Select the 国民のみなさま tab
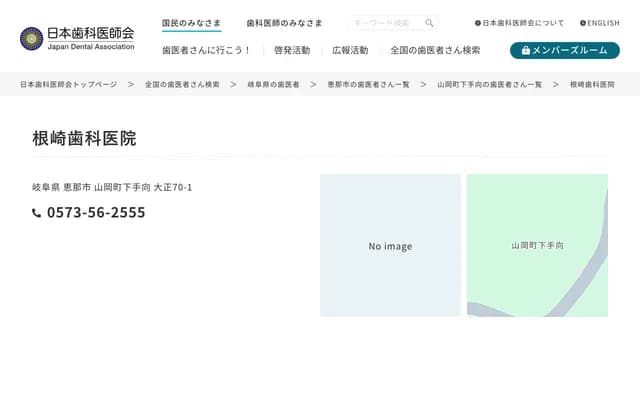Viewport: 640px width, 400px height. 191,22
